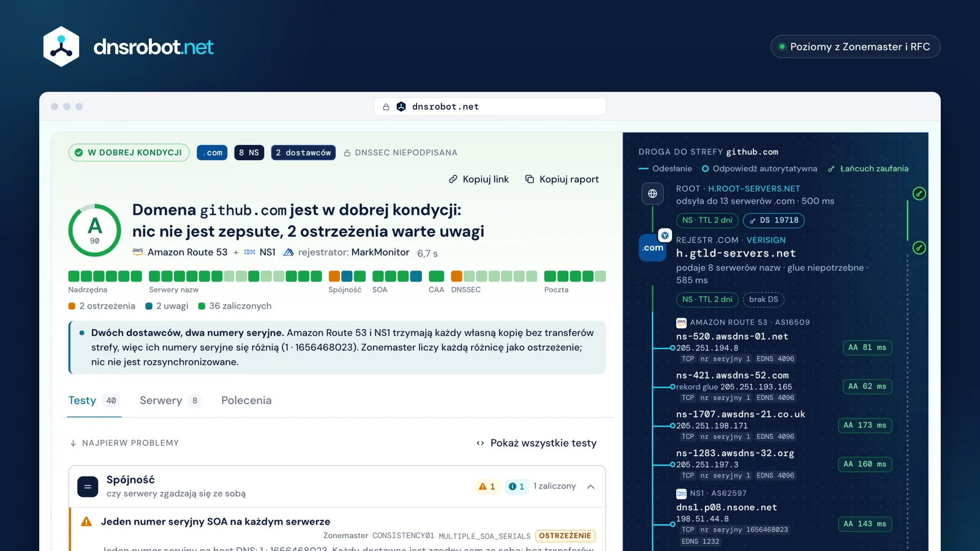The height and width of the screenshot is (551, 980).
Task: Click the Łańcuch zaufania legend key icon
Action: pos(831,169)
